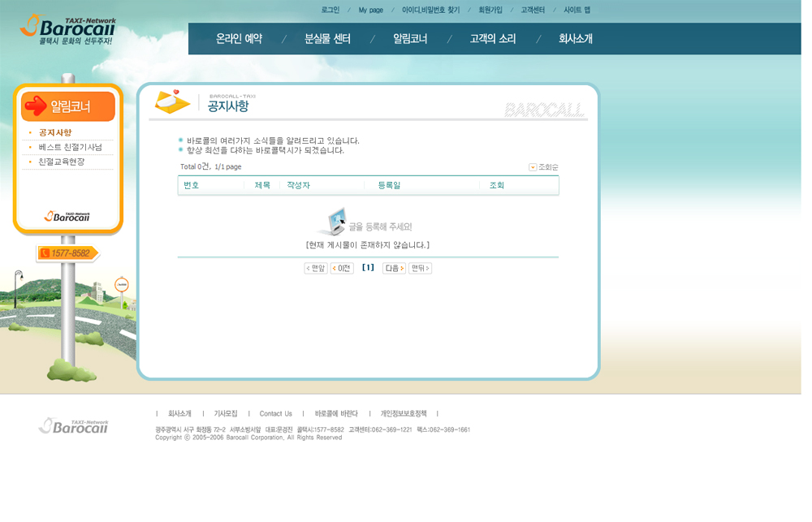
Task: Click the Barocall logo in the footer
Action: pyautogui.click(x=73, y=425)
